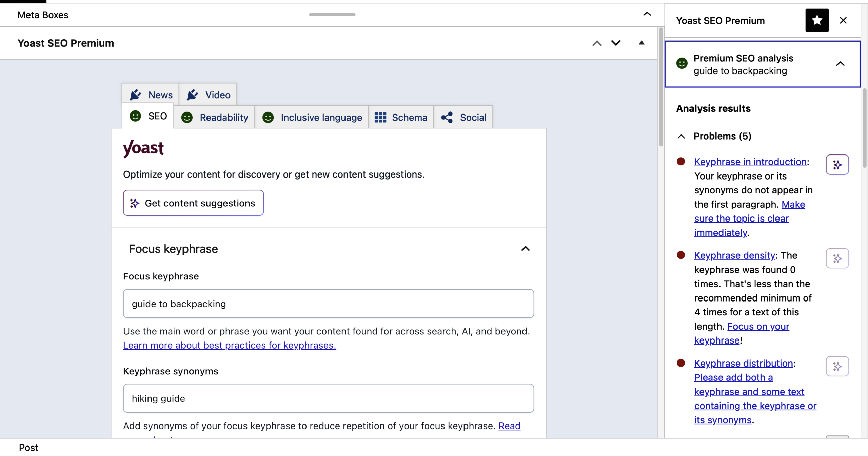
Task: Use AI fix for Keyphrase distribution
Action: [x=837, y=366]
